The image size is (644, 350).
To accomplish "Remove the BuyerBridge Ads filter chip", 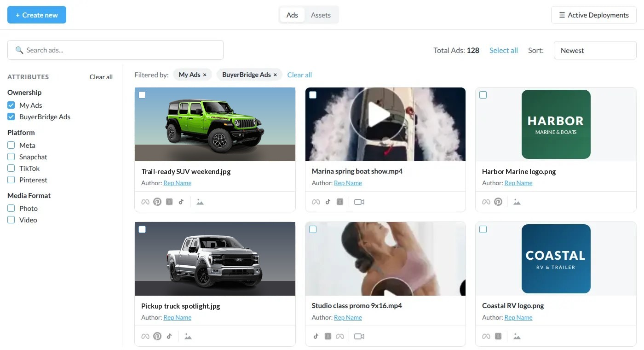I will coord(275,75).
